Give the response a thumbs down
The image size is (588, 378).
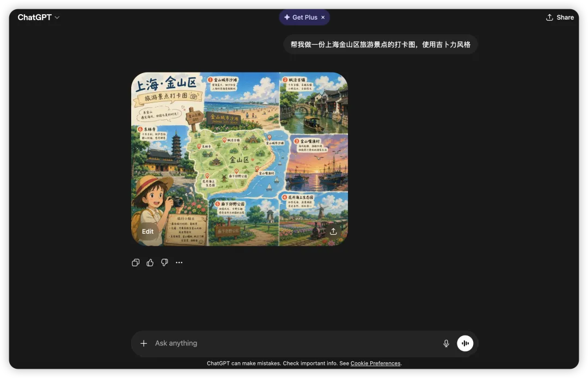164,263
